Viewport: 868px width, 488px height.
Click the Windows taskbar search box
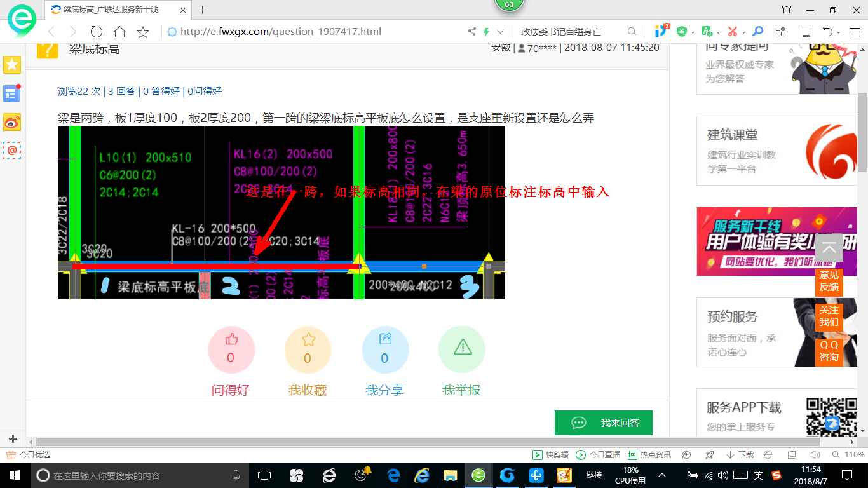tap(139, 475)
